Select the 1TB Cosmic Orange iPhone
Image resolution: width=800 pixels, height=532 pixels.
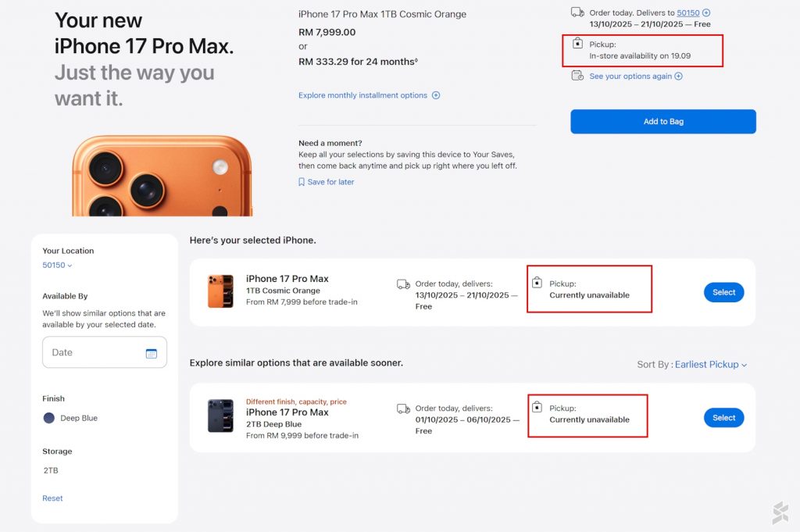pyautogui.click(x=723, y=292)
